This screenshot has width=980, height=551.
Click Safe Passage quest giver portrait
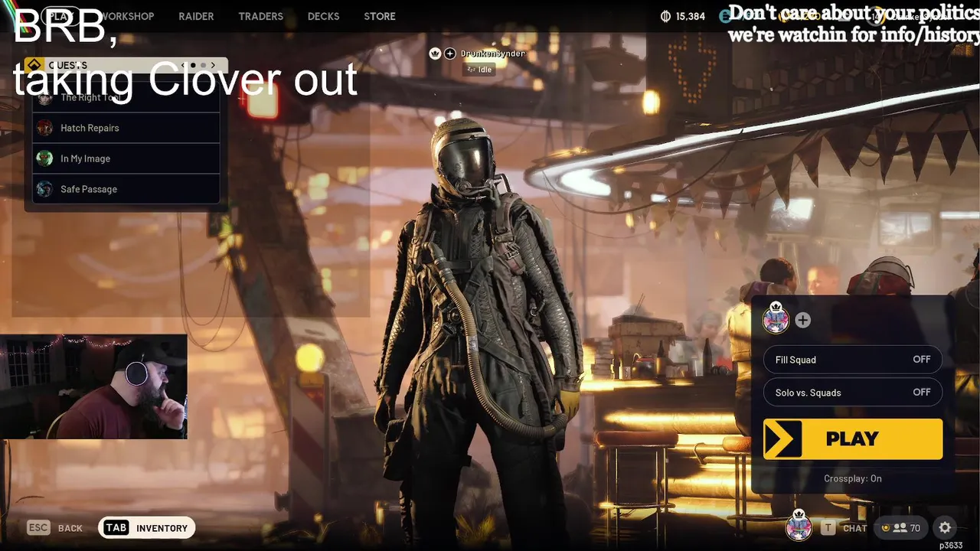45,189
